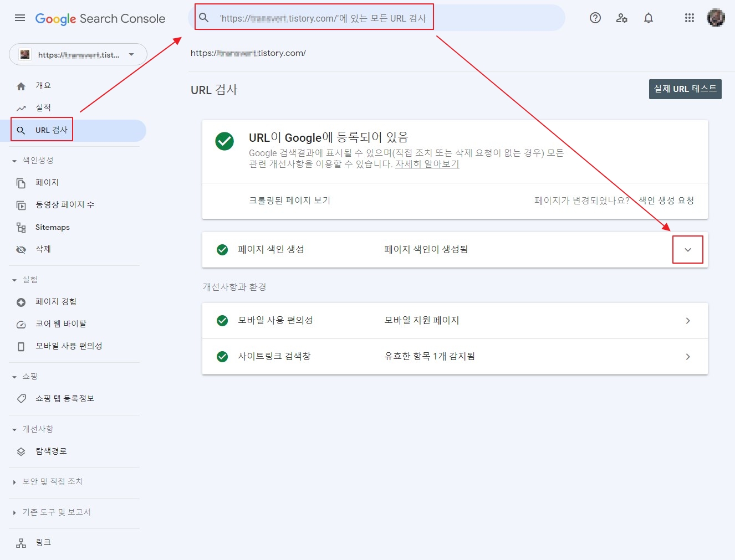Open the notifications bell
The height and width of the screenshot is (560, 735).
(649, 18)
